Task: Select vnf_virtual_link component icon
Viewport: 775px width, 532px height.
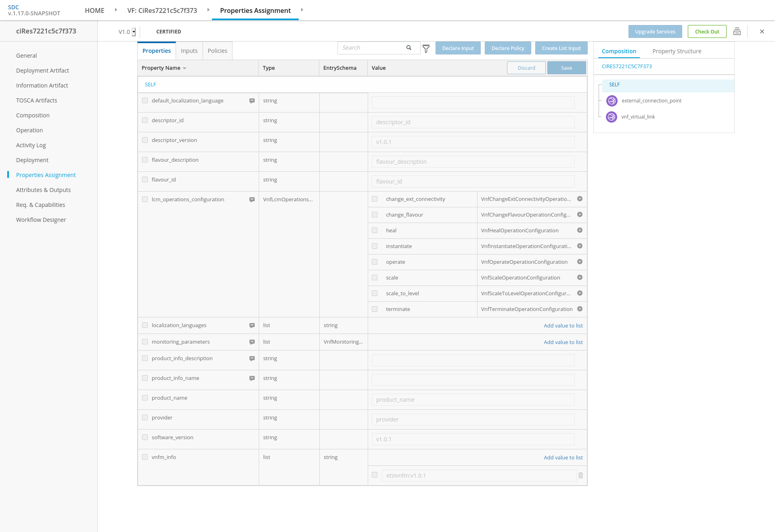Action: 612,117
